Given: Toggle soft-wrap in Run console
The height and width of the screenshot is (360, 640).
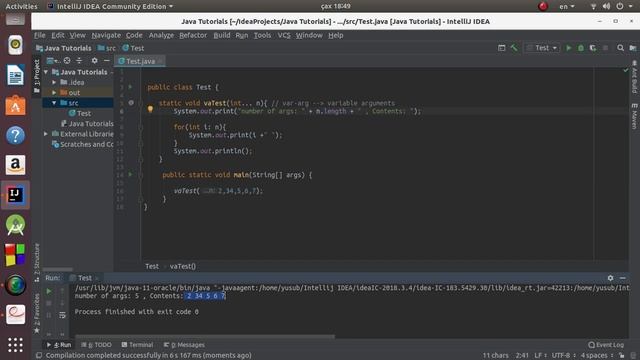Looking at the screenshot, I should [x=62, y=315].
